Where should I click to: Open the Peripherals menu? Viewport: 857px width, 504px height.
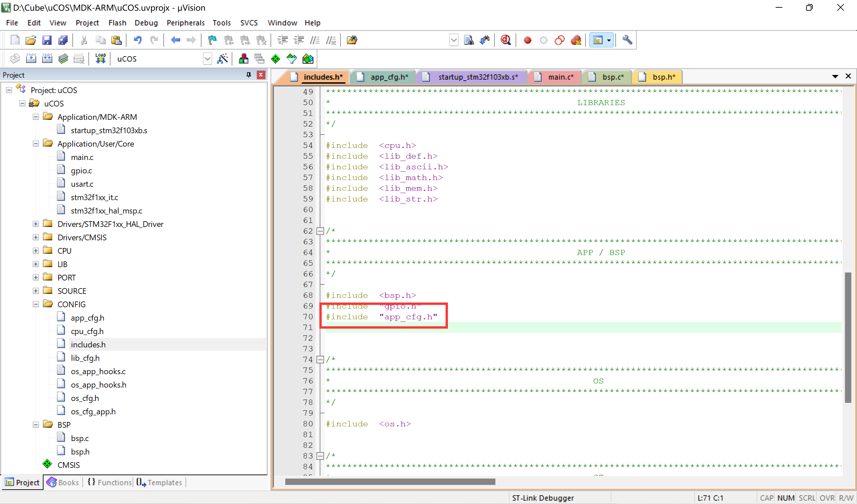point(185,23)
